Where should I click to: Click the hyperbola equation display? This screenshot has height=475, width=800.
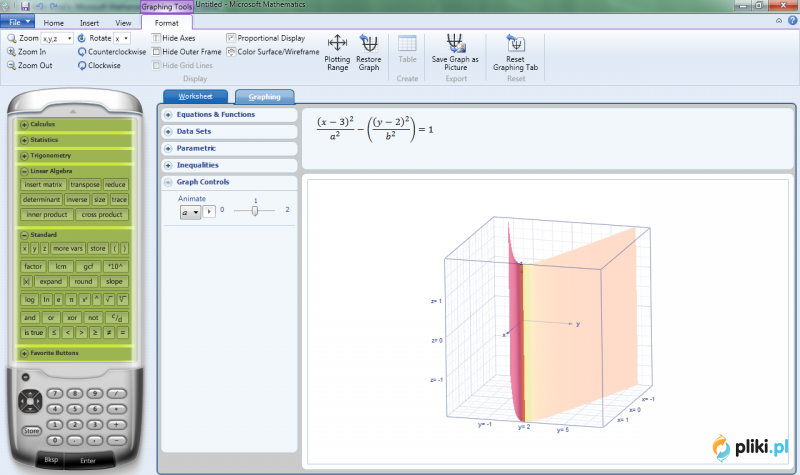[375, 129]
